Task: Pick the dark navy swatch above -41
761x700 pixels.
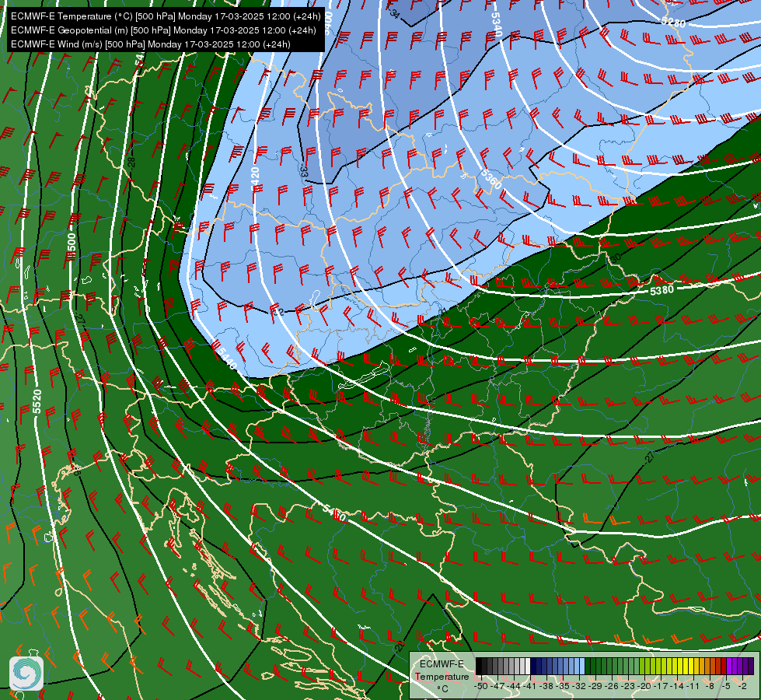Action: (x=533, y=666)
